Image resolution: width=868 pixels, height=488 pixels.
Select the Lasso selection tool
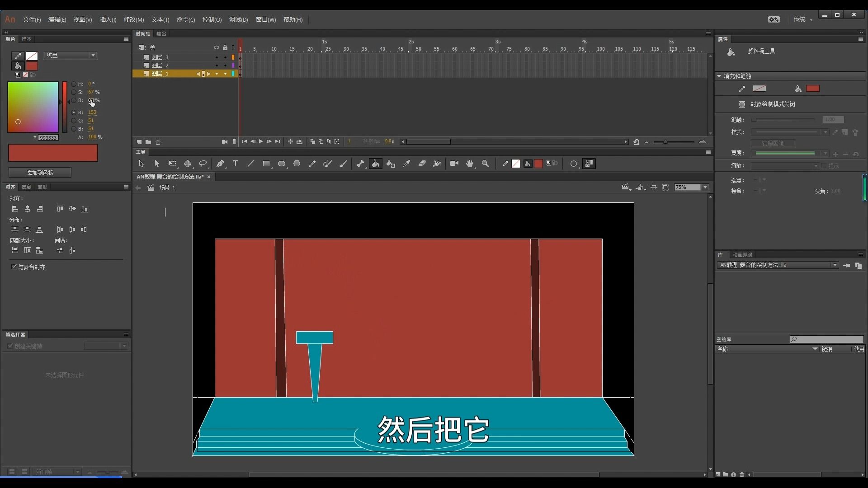pyautogui.click(x=203, y=163)
